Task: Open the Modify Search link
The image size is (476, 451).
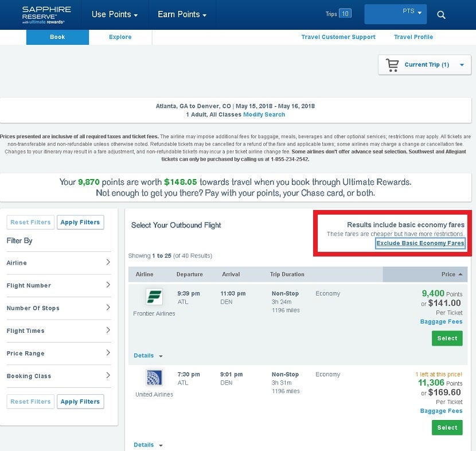Action: [x=264, y=115]
